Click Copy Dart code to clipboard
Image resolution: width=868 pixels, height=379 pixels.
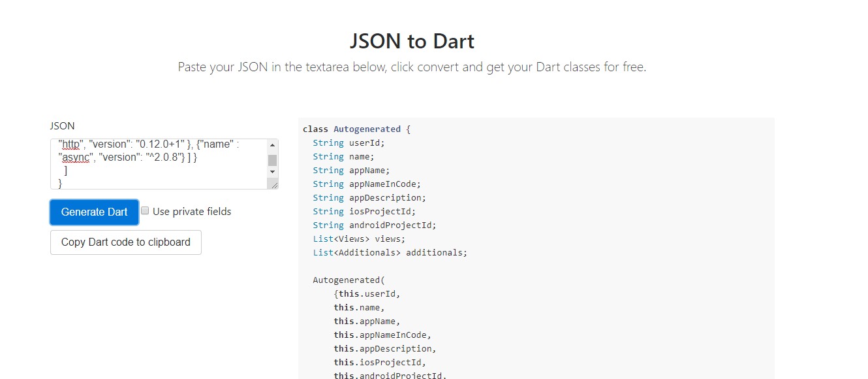[x=125, y=242]
